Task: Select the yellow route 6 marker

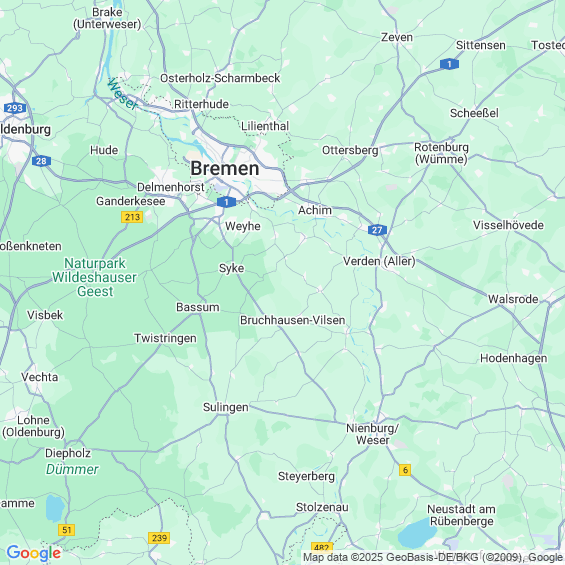Action: pos(405,470)
